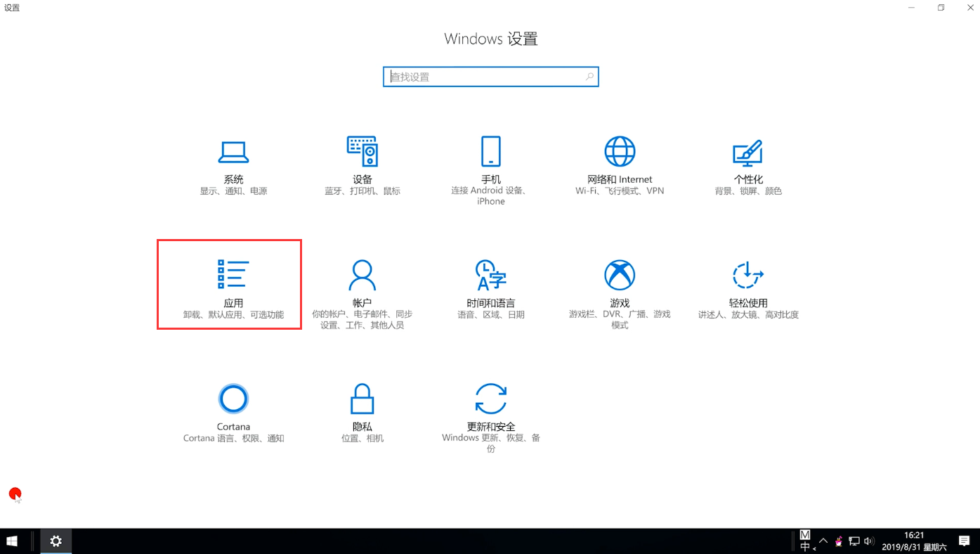Open the Action Center notification icon
This screenshot has width=980, height=554.
pos(965,541)
